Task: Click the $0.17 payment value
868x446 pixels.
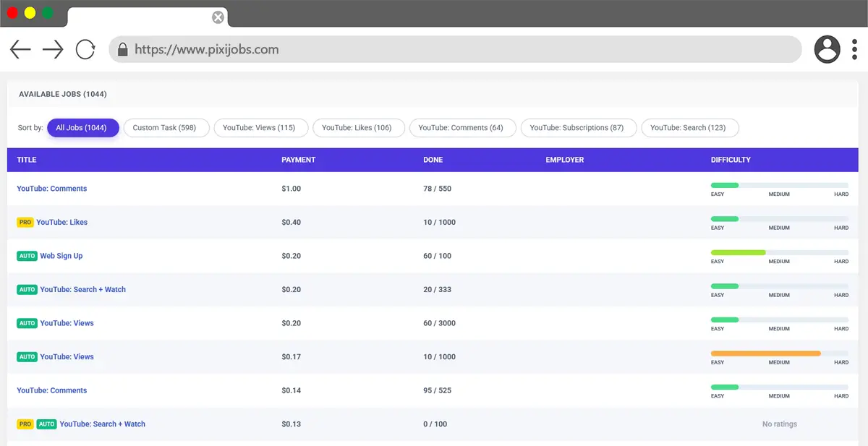Action: click(292, 357)
